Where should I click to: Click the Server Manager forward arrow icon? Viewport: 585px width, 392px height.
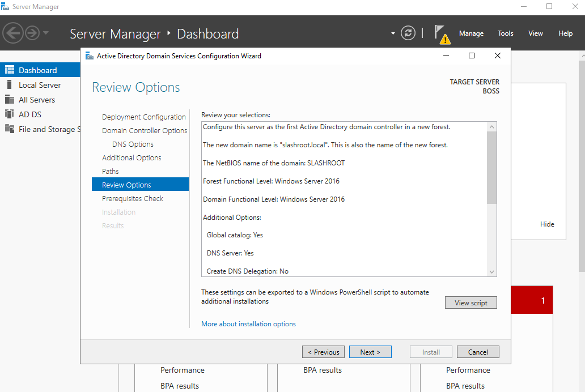click(32, 33)
